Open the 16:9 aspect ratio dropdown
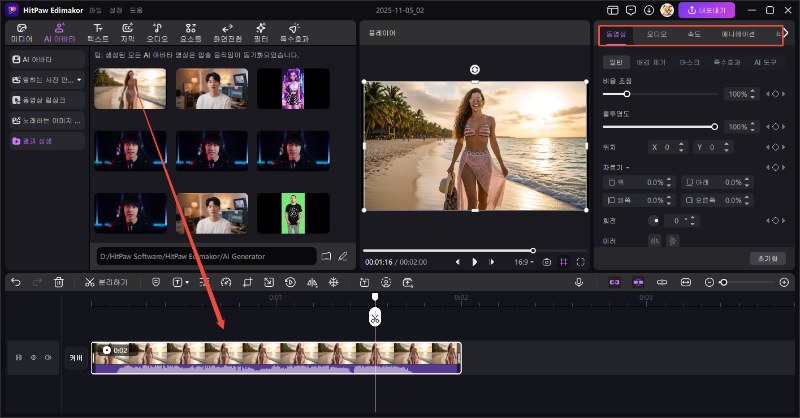Viewport: 800px width, 418px height. tap(524, 262)
